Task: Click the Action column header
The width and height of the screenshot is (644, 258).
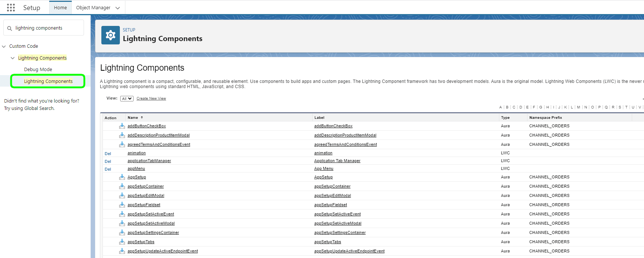Action: pos(110,118)
